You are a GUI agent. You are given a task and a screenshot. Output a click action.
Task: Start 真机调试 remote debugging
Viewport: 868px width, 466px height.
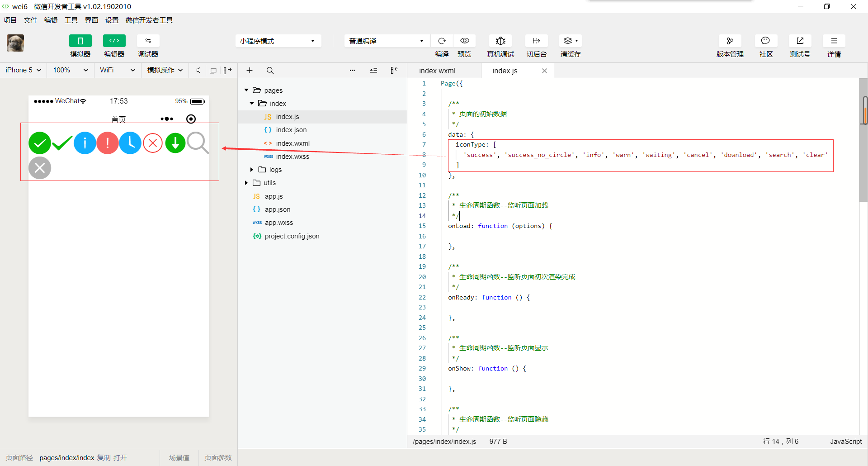(500, 41)
